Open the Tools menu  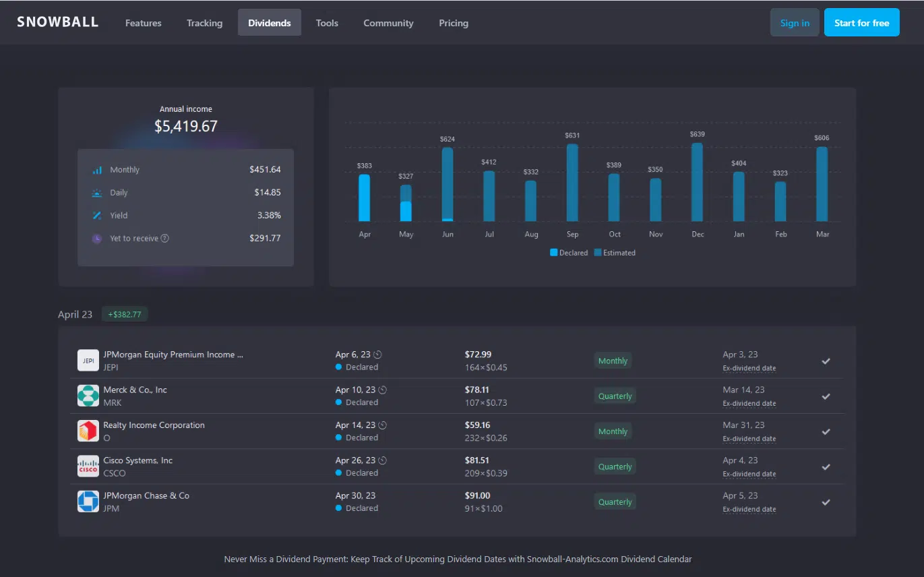pyautogui.click(x=327, y=23)
